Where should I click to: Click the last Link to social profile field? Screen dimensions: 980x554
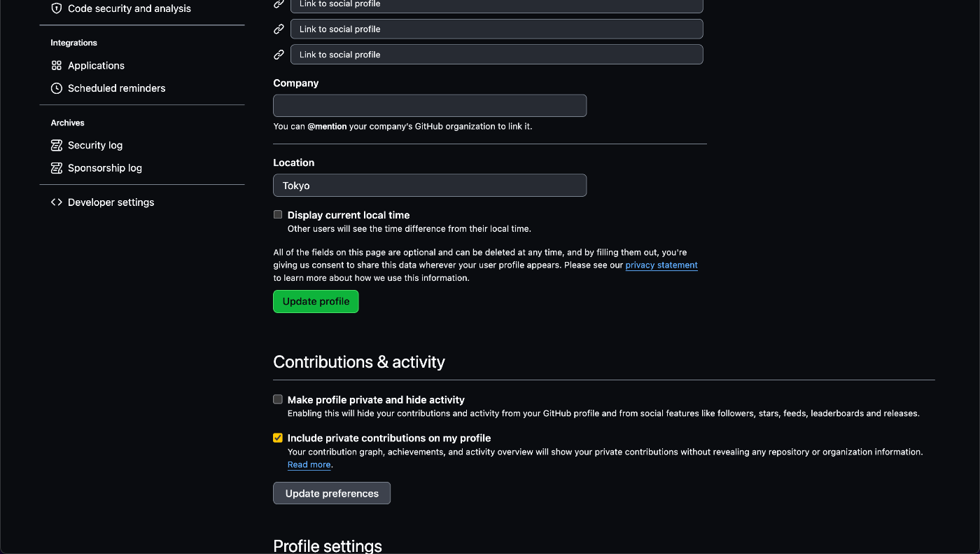pos(497,55)
